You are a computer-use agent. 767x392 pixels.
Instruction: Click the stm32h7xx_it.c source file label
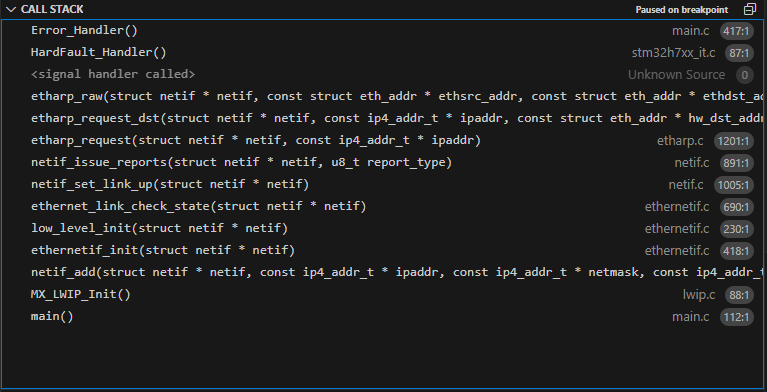(x=673, y=53)
